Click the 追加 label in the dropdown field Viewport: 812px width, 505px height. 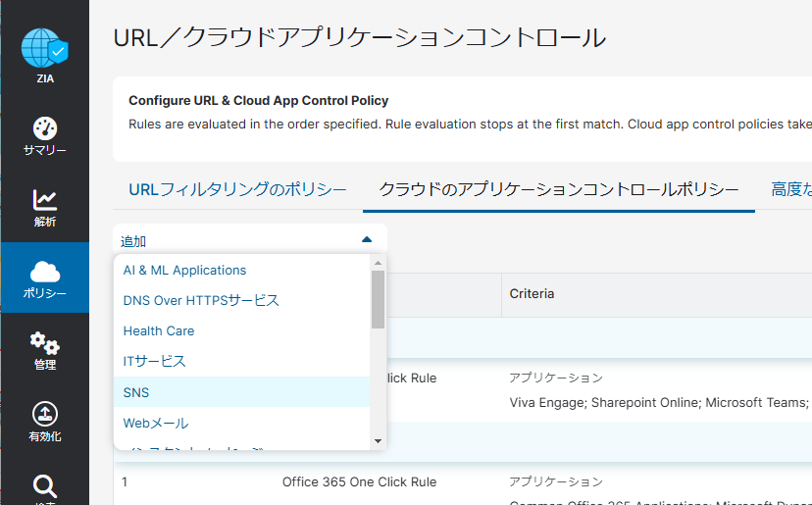[133, 241]
